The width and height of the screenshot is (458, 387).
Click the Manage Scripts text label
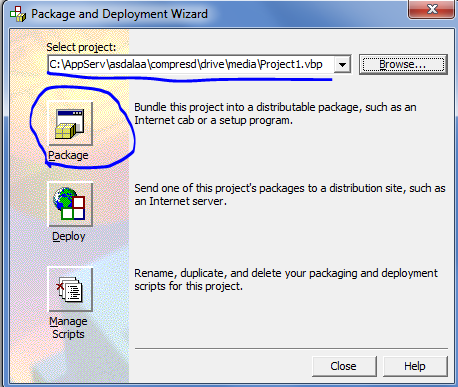point(68,327)
